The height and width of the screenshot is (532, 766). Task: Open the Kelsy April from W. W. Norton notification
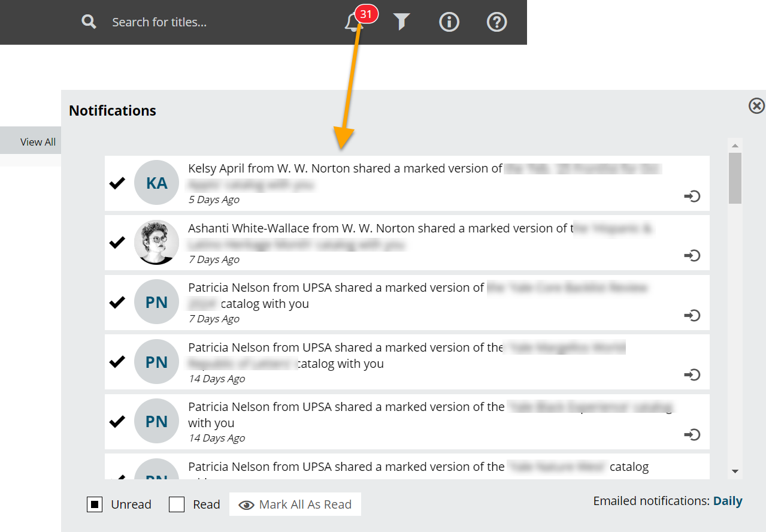tap(407, 183)
